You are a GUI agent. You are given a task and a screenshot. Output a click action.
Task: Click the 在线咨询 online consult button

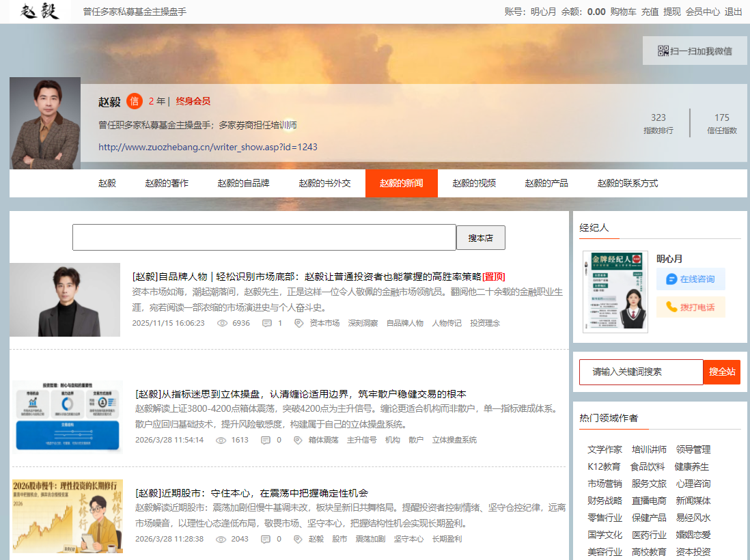click(691, 279)
